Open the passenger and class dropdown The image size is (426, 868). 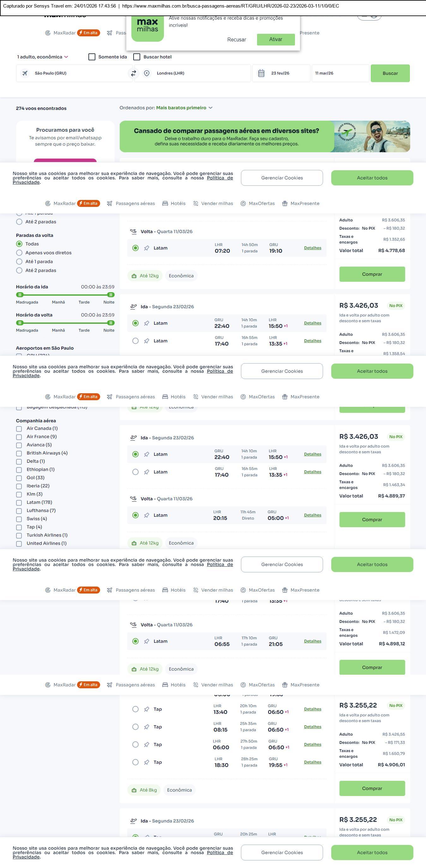point(43,57)
